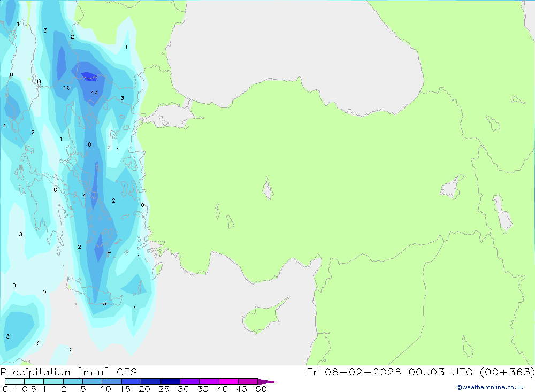Click the '0.1' legend scale label
Viewport: 535px width, 392px height.
tap(9, 389)
